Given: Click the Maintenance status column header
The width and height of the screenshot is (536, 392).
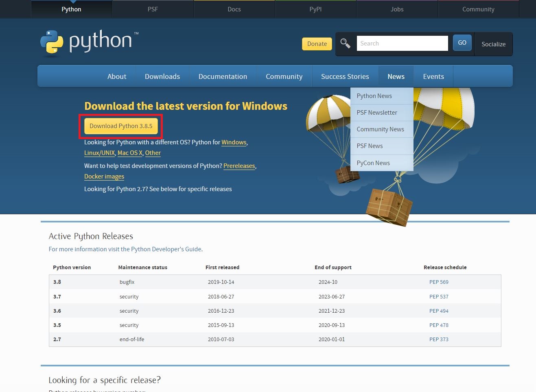Looking at the screenshot, I should [143, 267].
